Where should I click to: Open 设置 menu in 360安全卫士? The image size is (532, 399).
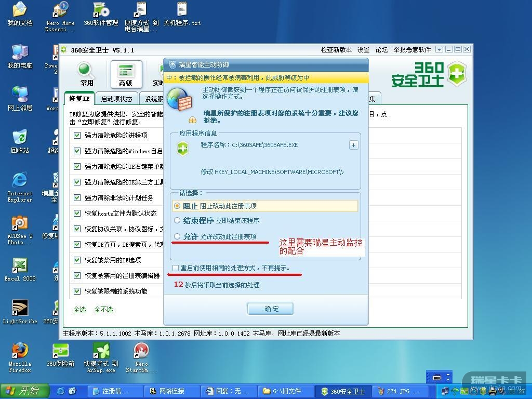click(x=363, y=50)
